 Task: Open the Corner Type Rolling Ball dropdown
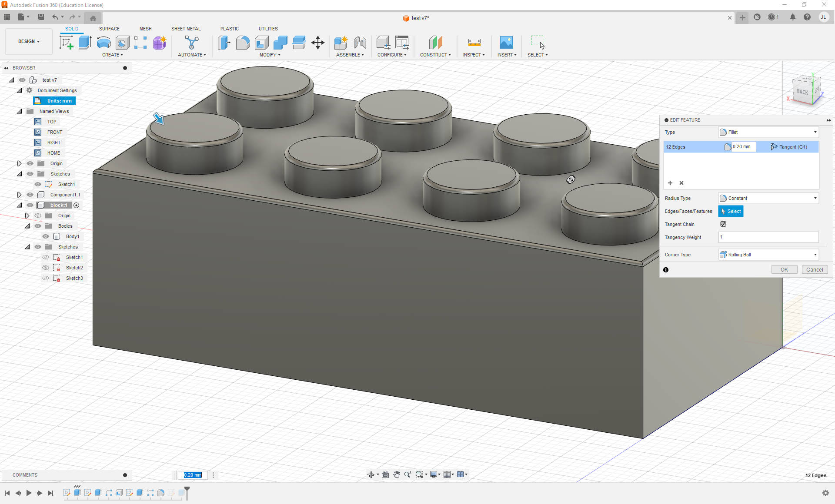pos(768,255)
